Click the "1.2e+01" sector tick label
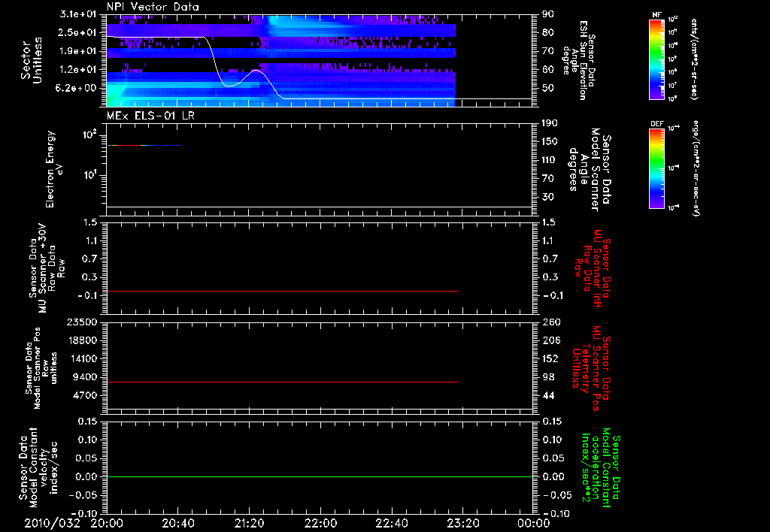Image resolution: width=770 pixels, height=532 pixels. pos(78,70)
